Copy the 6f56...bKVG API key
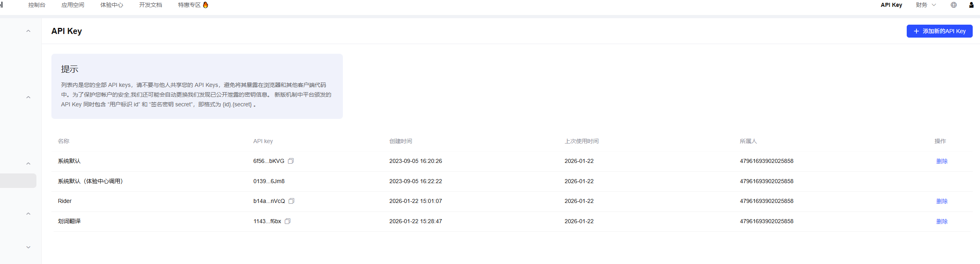This screenshot has height=264, width=980. pyautogui.click(x=291, y=161)
